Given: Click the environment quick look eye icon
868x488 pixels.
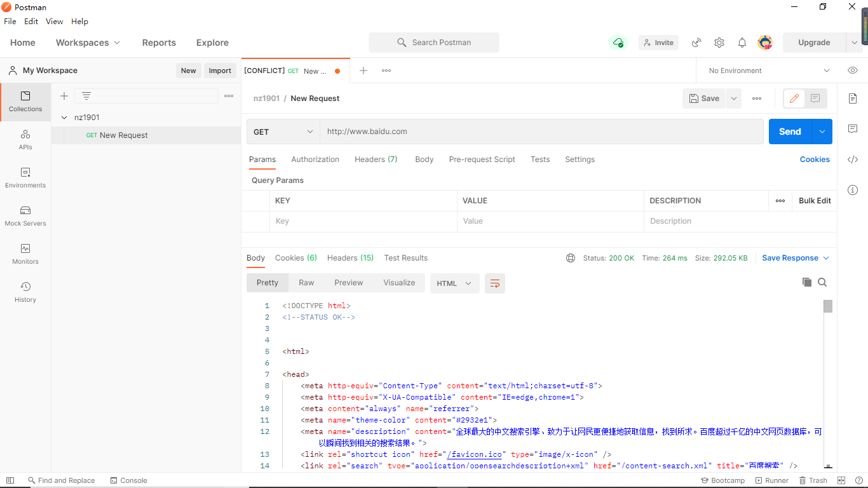Looking at the screenshot, I should coord(853,71).
